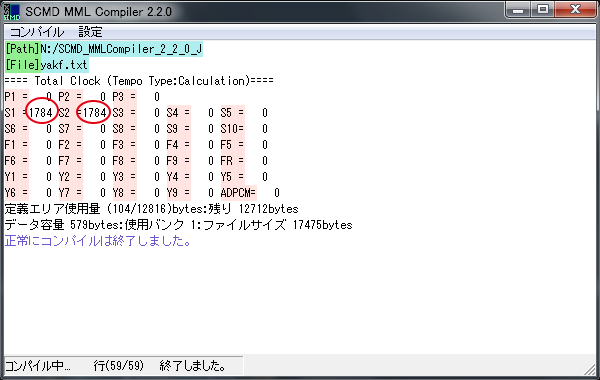This screenshot has height=380, width=600.
Task: Click the file name yakf.txt
Action: point(64,65)
